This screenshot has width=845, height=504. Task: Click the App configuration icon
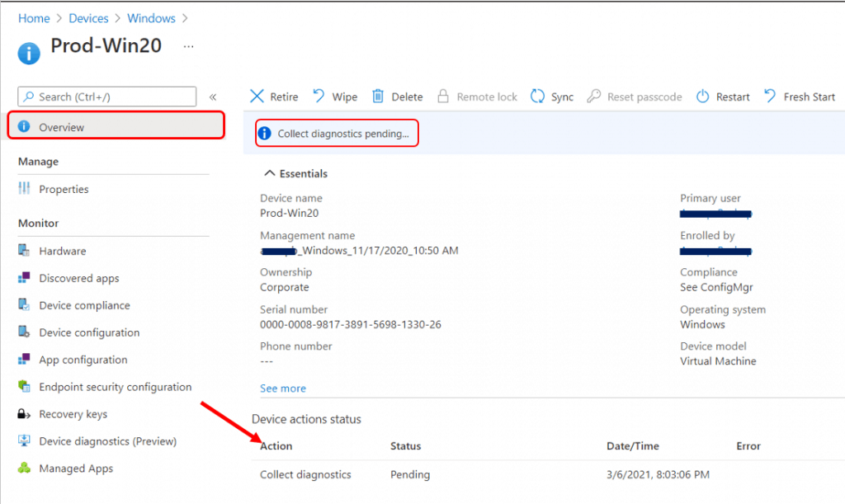click(24, 359)
